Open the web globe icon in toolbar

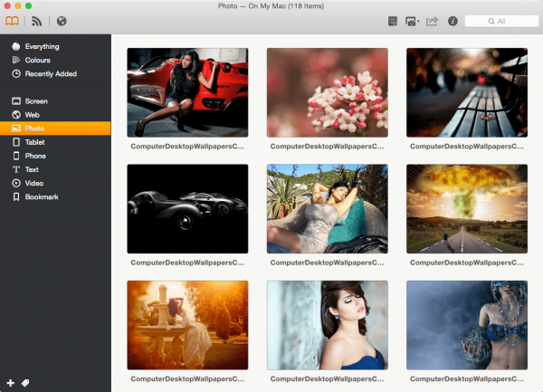coord(62,21)
